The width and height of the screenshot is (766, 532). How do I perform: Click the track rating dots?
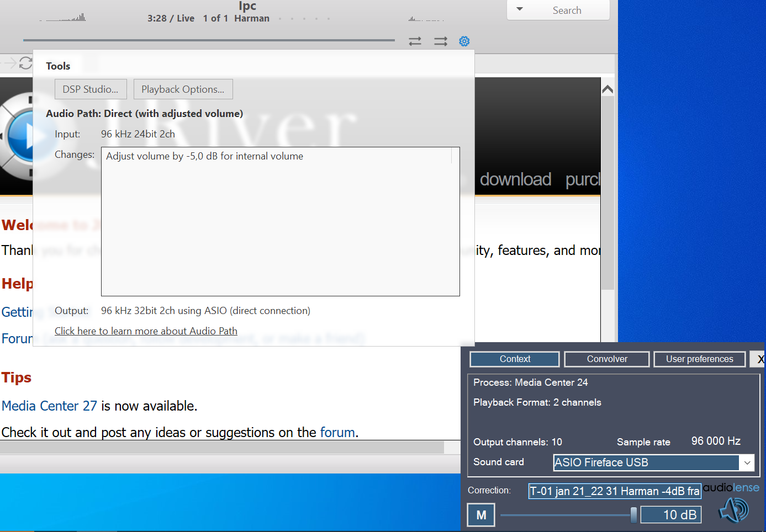[304, 19]
